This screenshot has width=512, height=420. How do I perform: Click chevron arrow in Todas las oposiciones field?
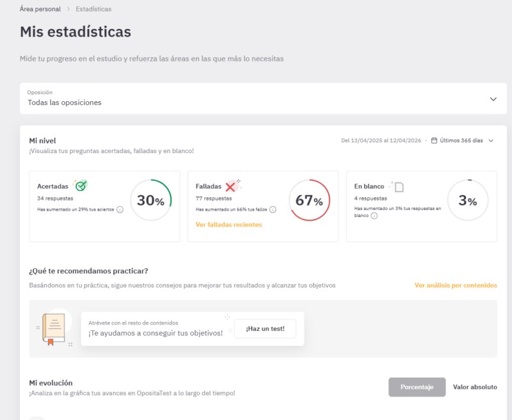(x=493, y=99)
